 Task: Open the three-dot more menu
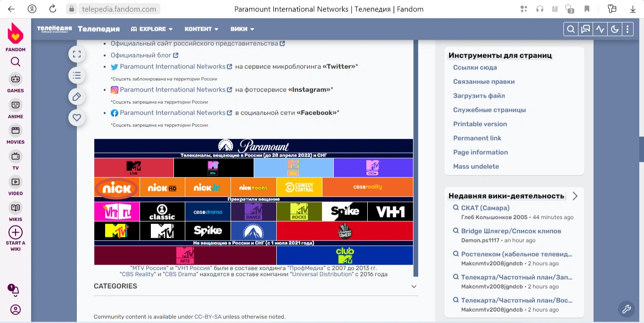click(x=627, y=29)
